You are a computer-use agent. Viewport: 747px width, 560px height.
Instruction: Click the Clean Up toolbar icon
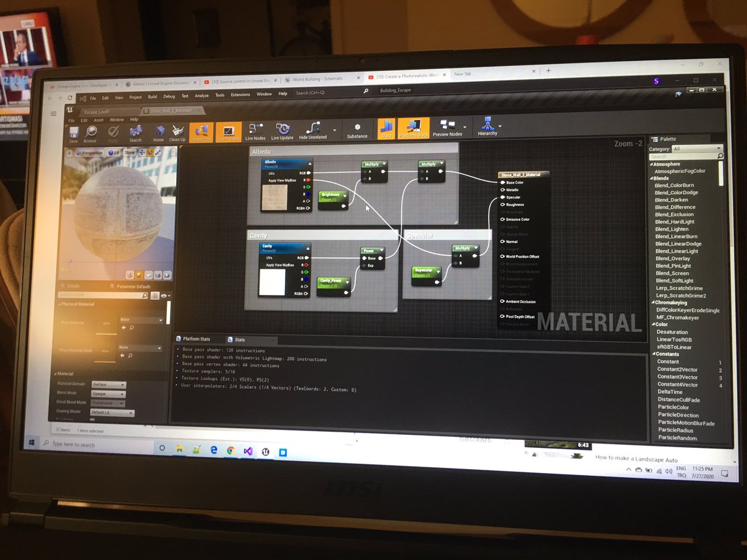(x=177, y=133)
